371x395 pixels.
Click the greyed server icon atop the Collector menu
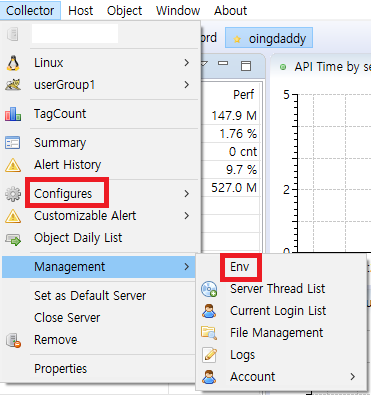(13, 34)
